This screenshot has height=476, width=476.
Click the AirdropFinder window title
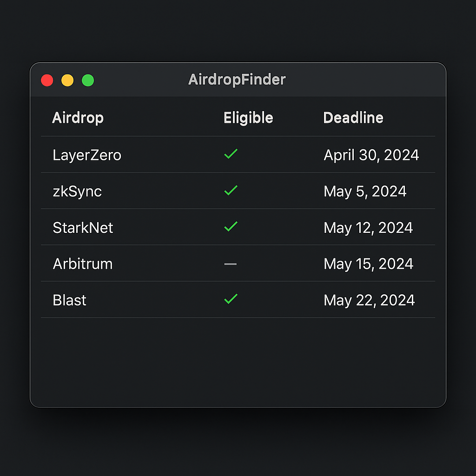[x=237, y=80]
